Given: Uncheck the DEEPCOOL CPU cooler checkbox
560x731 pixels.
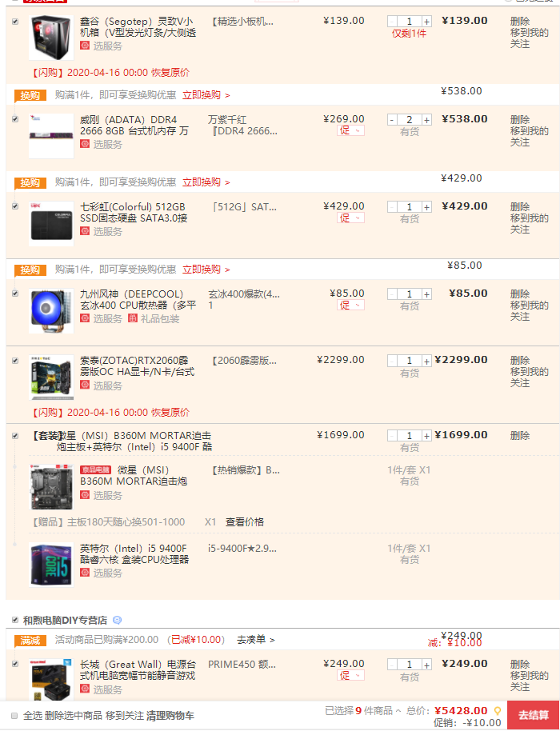Looking at the screenshot, I should click(15, 294).
